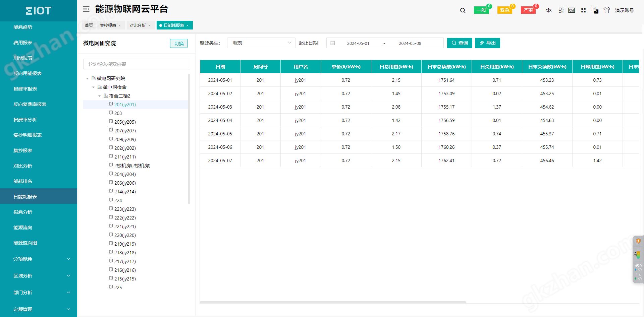Open 损耗分析 in sidebar
The image size is (644, 317).
pos(23,212)
